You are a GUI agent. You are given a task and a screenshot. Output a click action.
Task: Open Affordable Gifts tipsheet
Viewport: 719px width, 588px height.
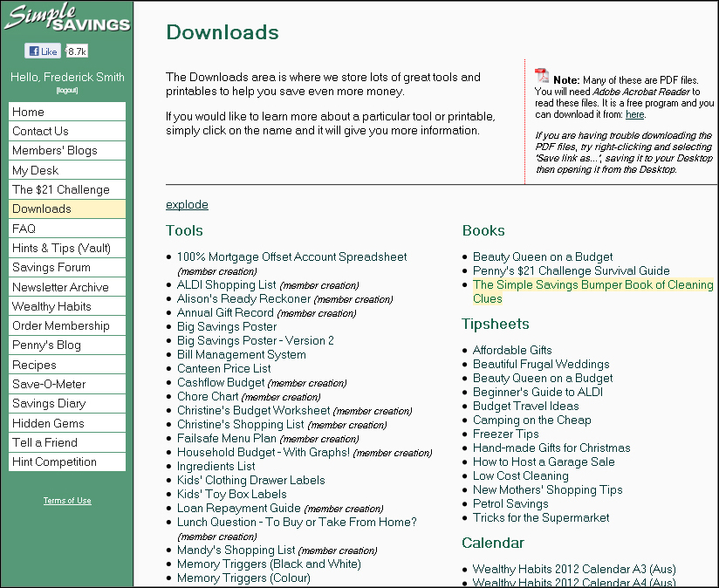pos(512,350)
